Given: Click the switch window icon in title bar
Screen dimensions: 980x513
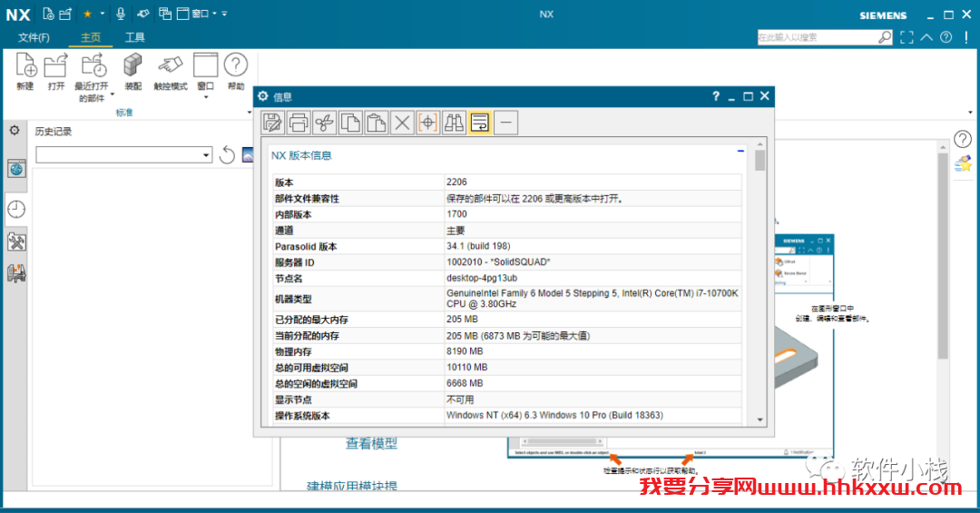Looking at the screenshot, I should coord(165,13).
